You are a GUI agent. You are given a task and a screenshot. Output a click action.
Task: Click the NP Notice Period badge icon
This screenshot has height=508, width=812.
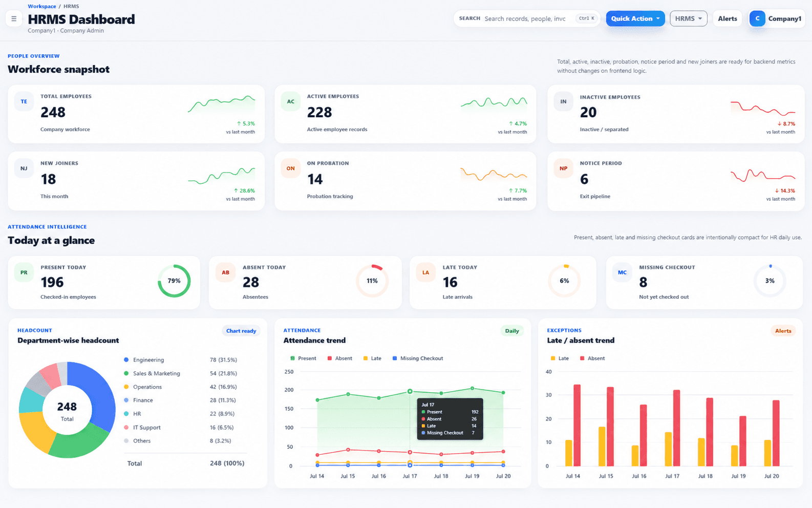[x=564, y=168]
